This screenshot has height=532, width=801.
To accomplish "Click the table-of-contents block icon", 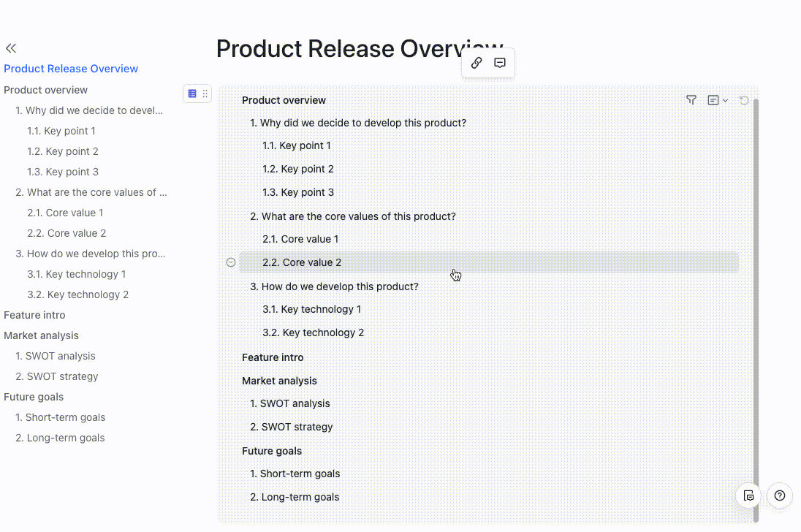I will pos(192,94).
